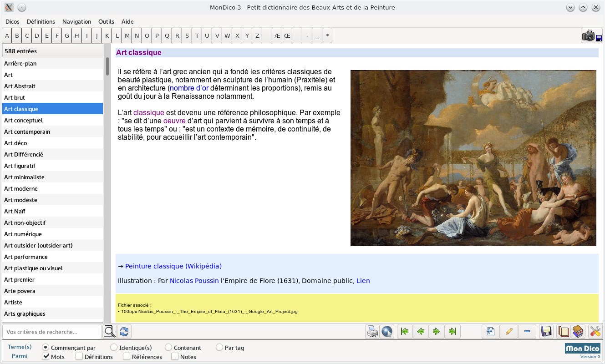Add a new entry with plus document icon
605x364 pixels.
(490, 331)
